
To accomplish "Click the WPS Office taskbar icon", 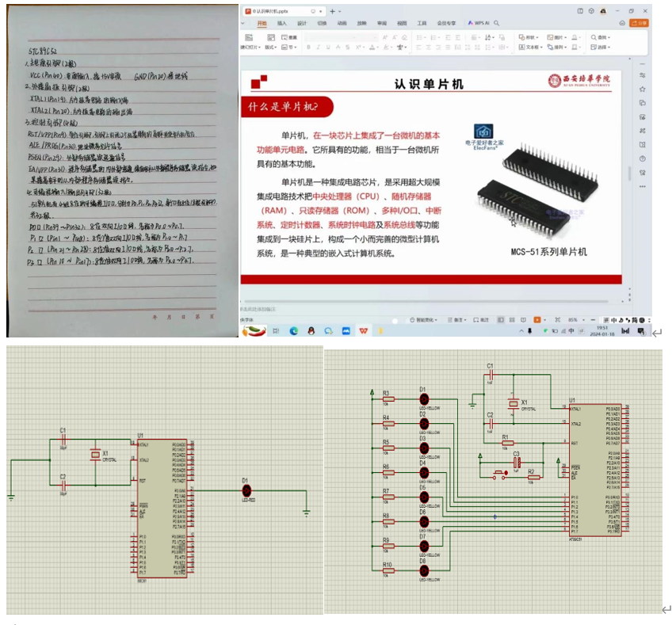I will click(x=364, y=330).
